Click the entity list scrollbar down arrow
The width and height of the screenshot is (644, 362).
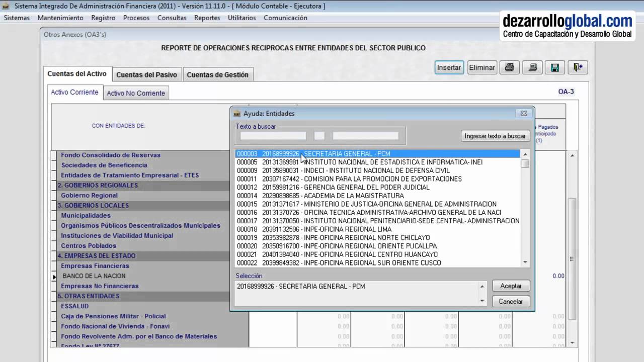tap(525, 262)
